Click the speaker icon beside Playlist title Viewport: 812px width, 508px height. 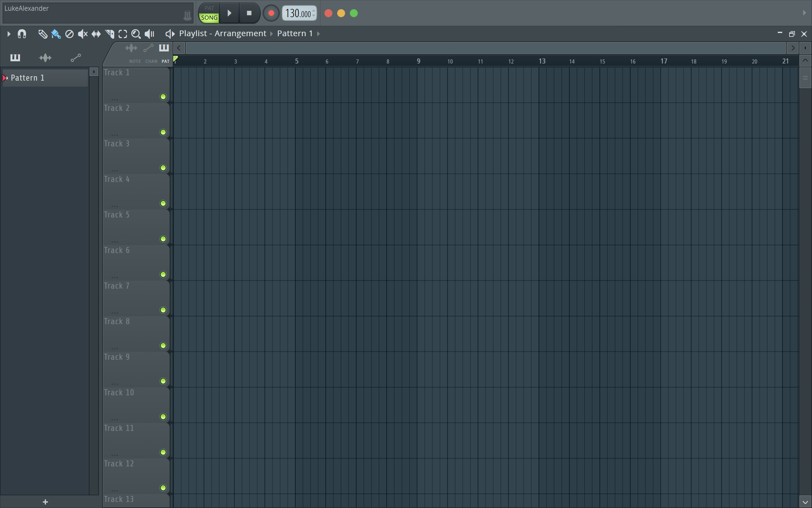(x=170, y=34)
